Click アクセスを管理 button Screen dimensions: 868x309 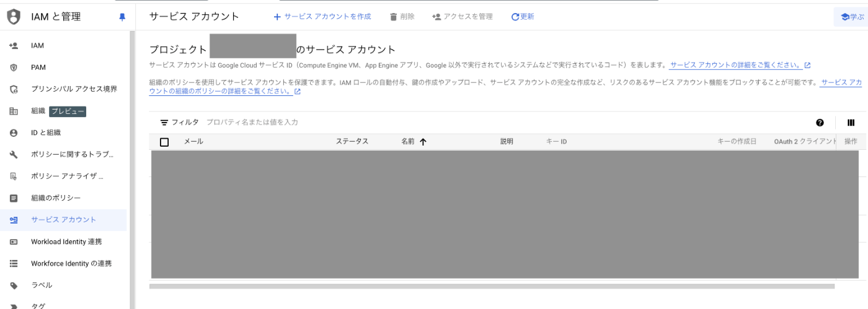[x=463, y=17]
